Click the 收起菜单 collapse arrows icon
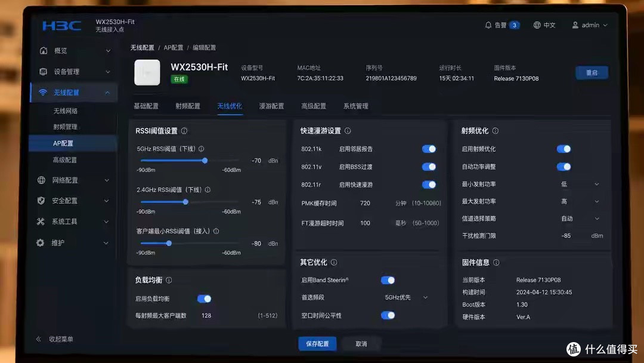Screen dimensions: 644x363 38,339
